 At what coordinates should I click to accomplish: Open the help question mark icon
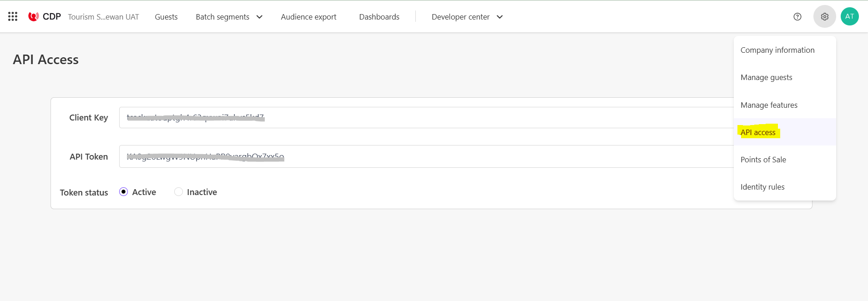coord(797,17)
